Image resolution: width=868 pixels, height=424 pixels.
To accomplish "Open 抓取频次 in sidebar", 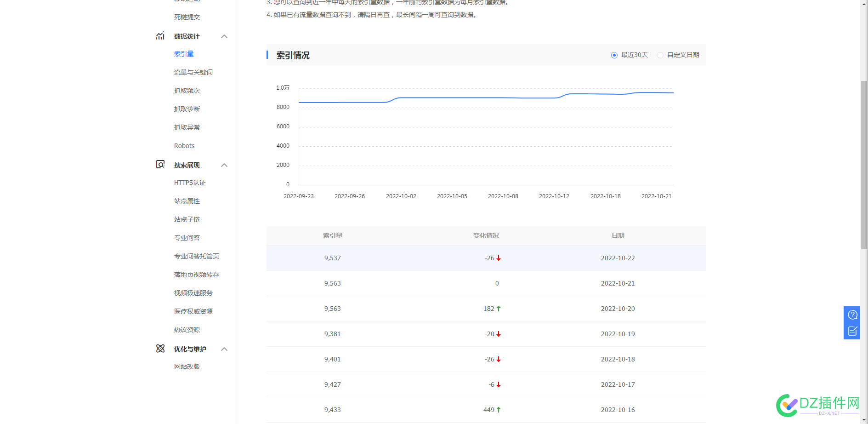I will [187, 91].
